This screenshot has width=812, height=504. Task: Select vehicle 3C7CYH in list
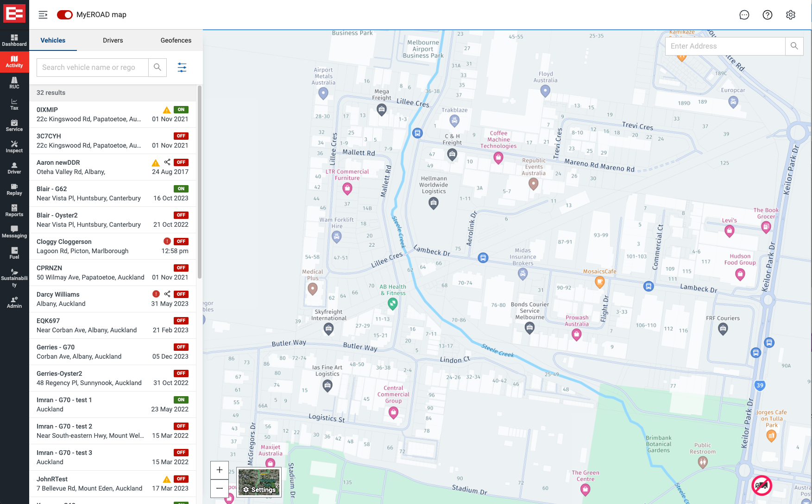(113, 141)
